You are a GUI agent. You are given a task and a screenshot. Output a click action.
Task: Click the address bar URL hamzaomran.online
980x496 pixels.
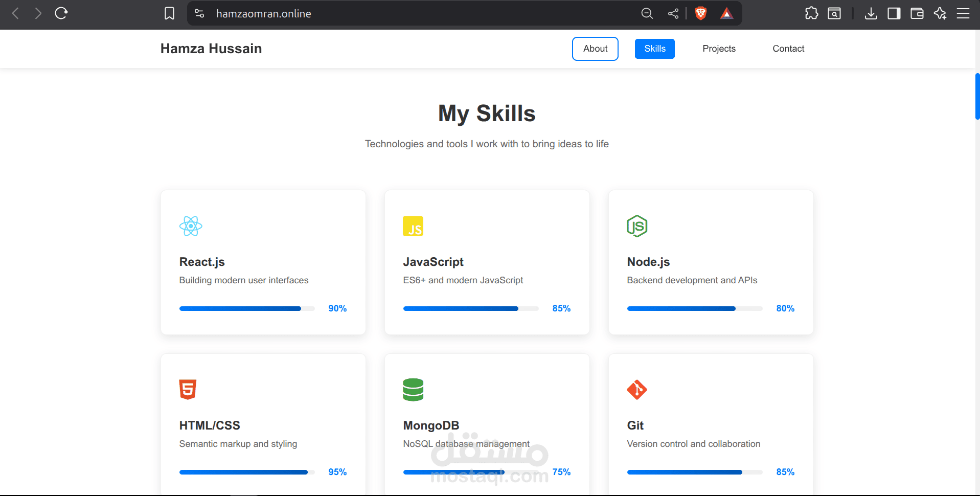tap(264, 14)
